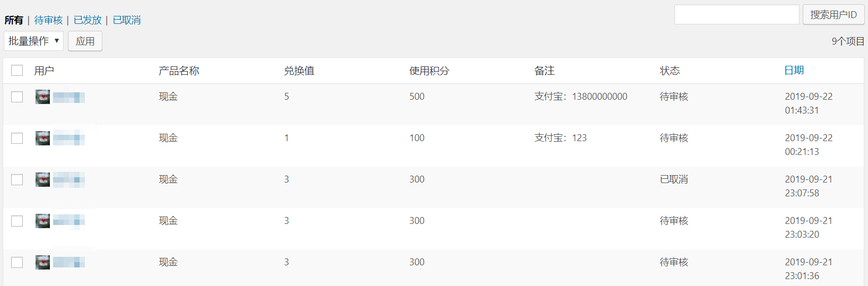Open the 已取消 filter at the top
This screenshot has height=286, width=868.
point(127,20)
